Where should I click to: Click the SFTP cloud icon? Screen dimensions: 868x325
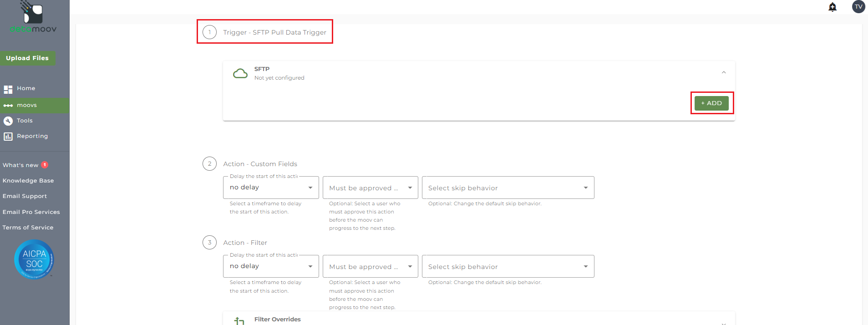[240, 73]
